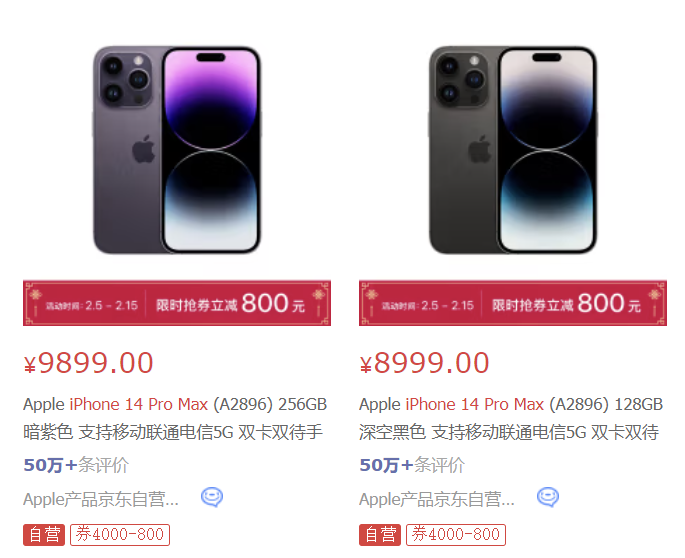
Task: Click 券4000-800 coupon tag on first product
Action: (120, 534)
